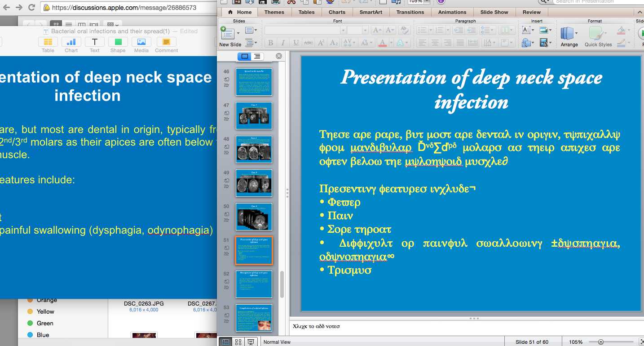This screenshot has height=346, width=644.
Task: Toggle outline view in slide pane
Action: click(x=257, y=56)
